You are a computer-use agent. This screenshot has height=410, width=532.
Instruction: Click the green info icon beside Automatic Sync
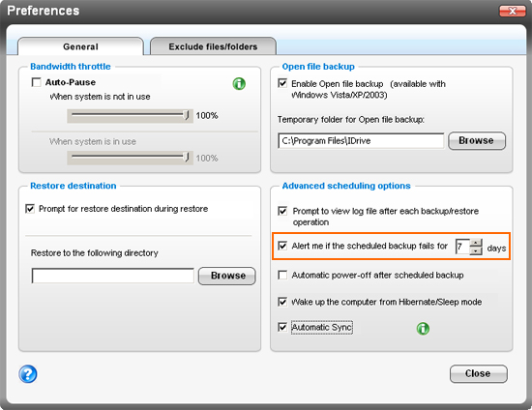point(423,328)
